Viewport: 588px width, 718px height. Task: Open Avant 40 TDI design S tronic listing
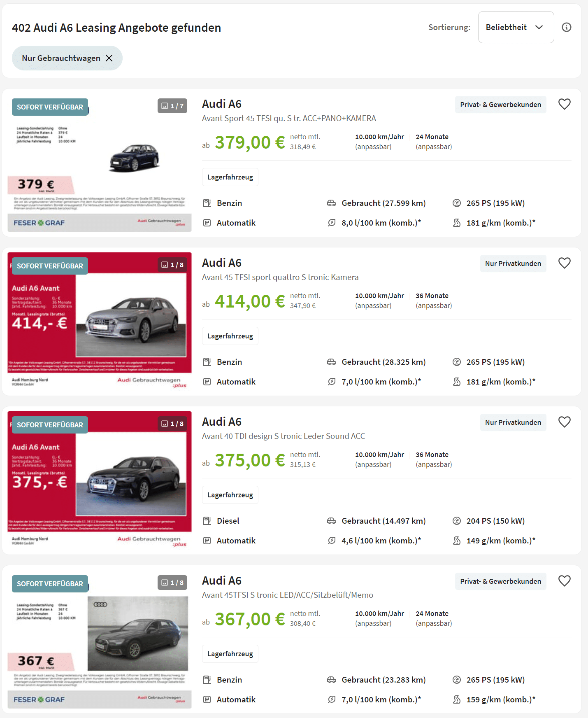tap(284, 436)
